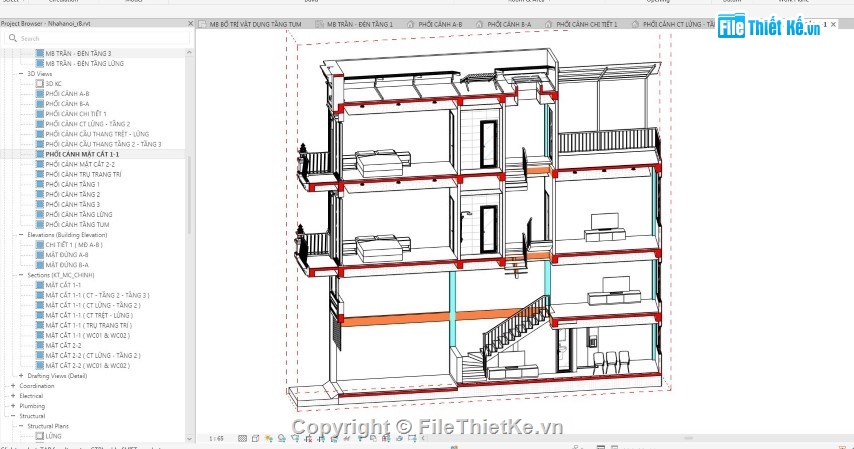
Task: Select PHỐI CẢNH TẦNG LỬNG view
Action: tap(78, 215)
